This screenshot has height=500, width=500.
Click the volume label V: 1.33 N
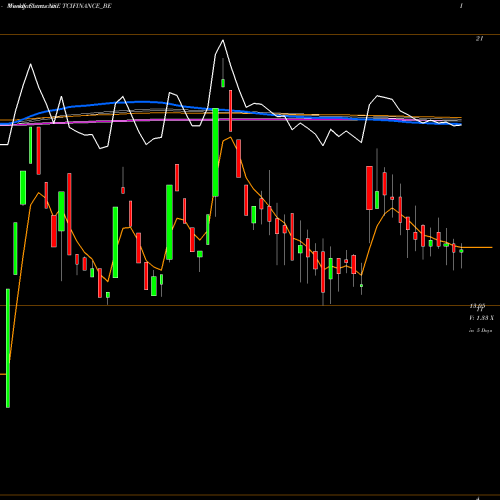[481, 318]
